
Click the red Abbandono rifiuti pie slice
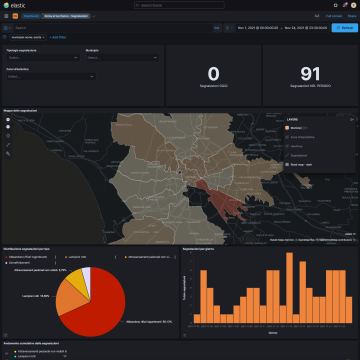103,307
